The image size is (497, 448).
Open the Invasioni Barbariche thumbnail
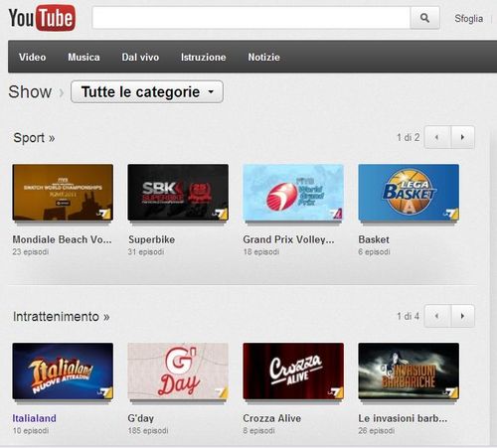pyautogui.click(x=409, y=372)
